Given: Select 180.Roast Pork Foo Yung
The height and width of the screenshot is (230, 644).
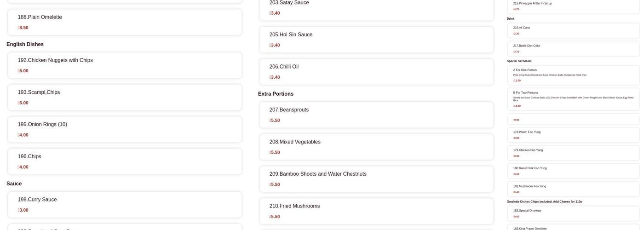Looking at the screenshot, I should pos(574,171).
